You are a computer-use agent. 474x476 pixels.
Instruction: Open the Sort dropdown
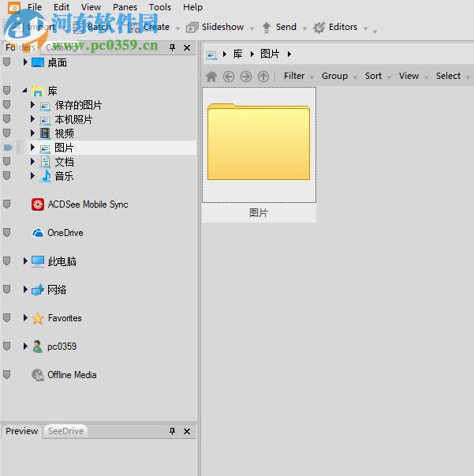tap(378, 76)
